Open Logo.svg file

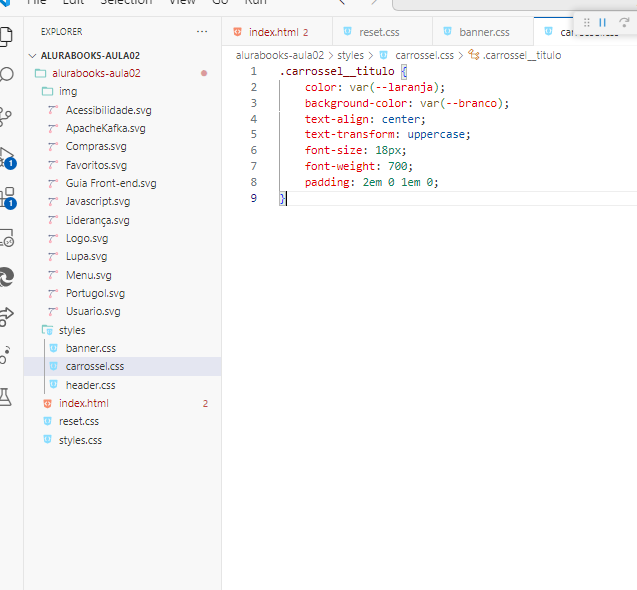[x=122, y=238]
